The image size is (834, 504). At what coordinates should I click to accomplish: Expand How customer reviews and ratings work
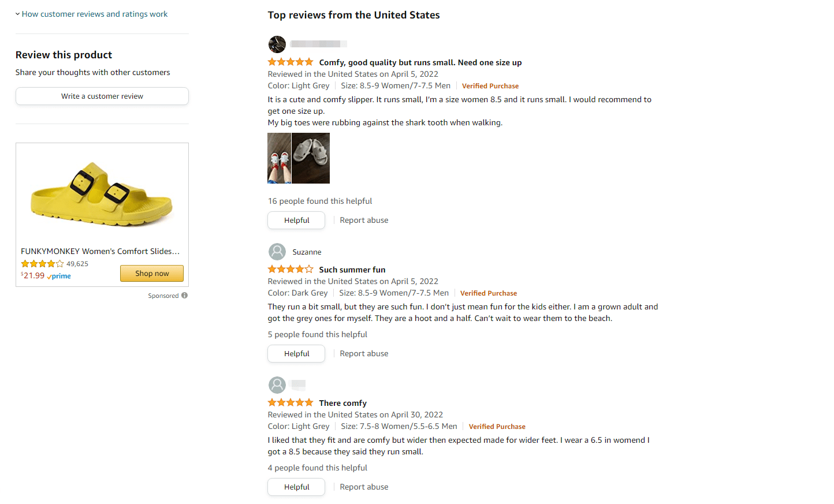coord(94,14)
